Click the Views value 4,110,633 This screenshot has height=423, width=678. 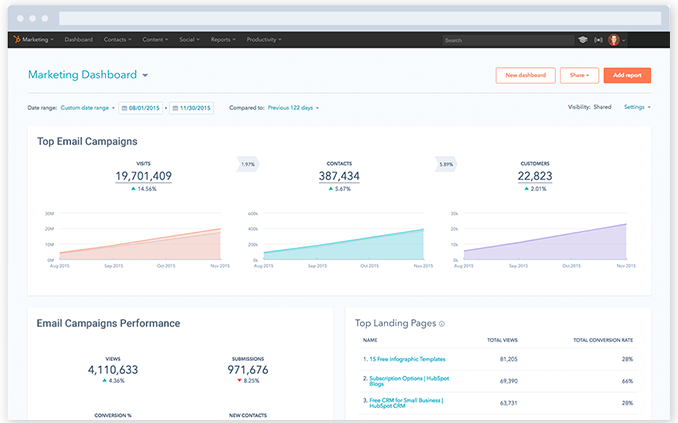tap(113, 370)
